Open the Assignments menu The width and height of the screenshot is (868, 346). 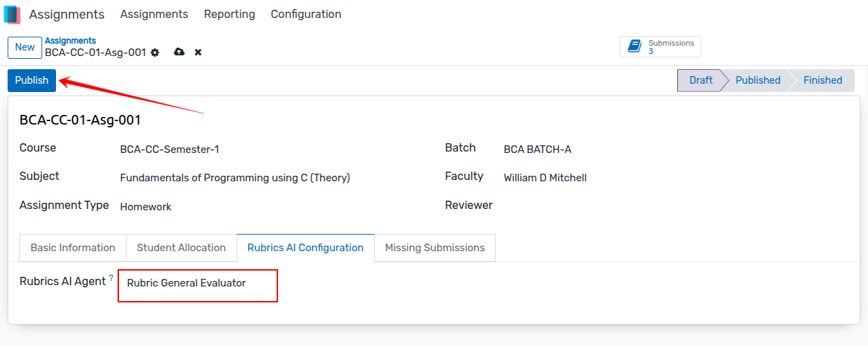coord(154,14)
